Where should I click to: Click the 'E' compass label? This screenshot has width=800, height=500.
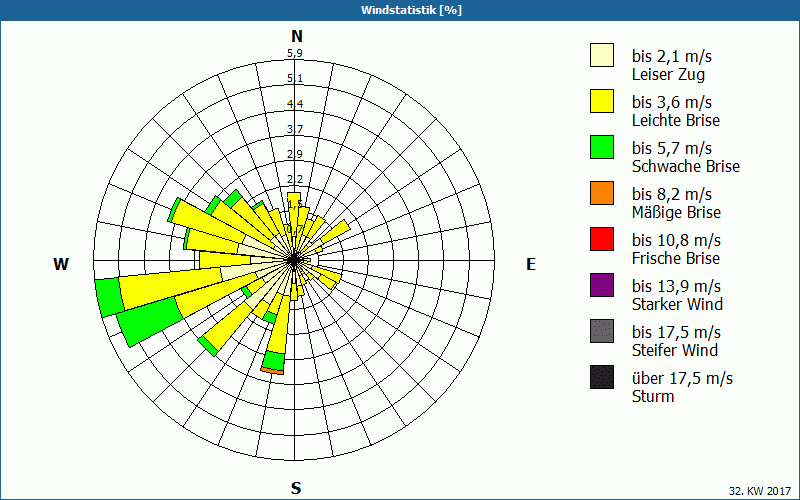pyautogui.click(x=531, y=264)
